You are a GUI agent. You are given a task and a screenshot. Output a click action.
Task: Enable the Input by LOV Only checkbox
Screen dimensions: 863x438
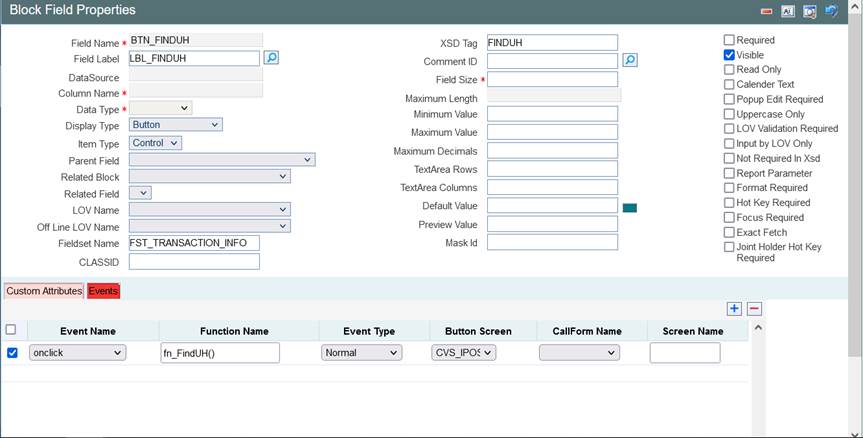click(729, 143)
